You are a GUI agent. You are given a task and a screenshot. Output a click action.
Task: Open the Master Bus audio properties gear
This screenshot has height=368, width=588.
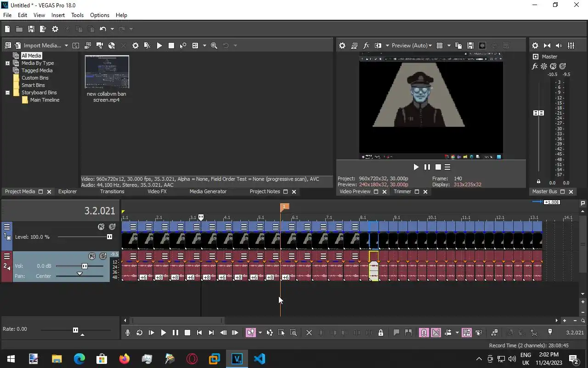[x=535, y=46]
